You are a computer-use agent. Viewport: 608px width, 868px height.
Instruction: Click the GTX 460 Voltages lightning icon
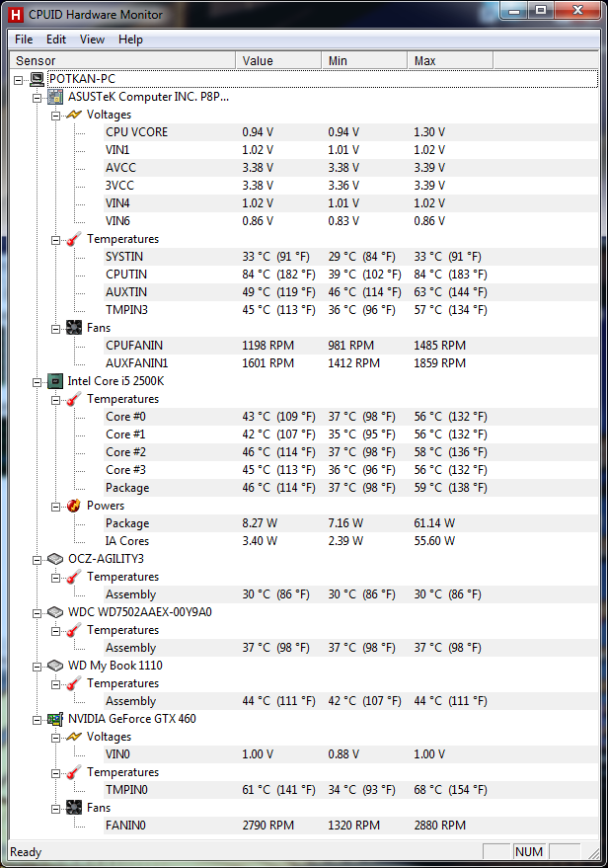[74, 737]
